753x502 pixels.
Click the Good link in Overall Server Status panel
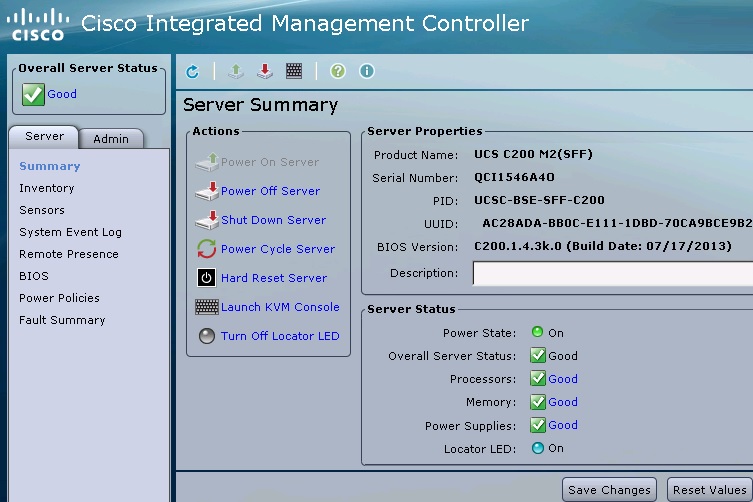coord(62,94)
